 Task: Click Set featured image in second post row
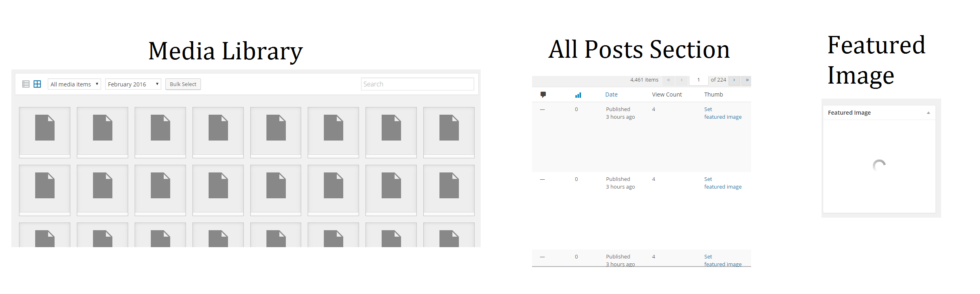point(723,183)
